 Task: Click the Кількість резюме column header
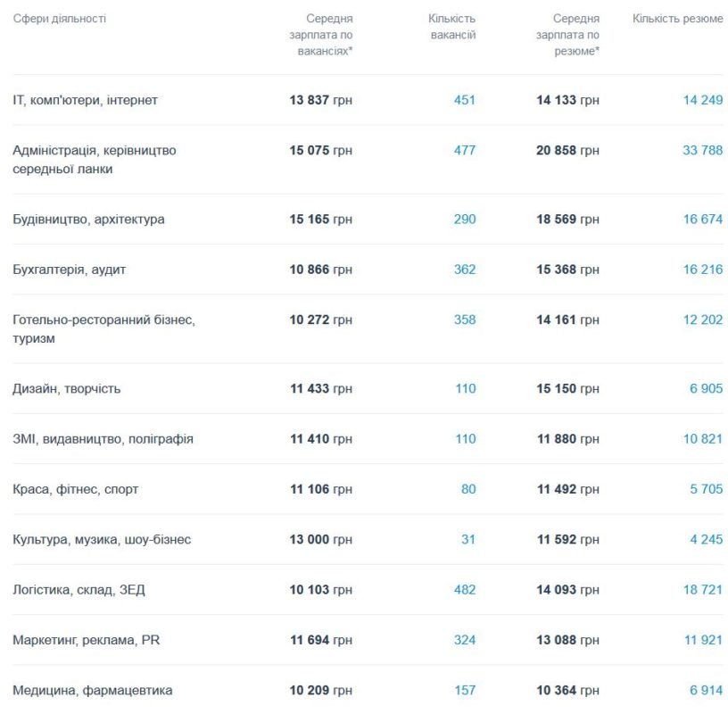coord(677,19)
